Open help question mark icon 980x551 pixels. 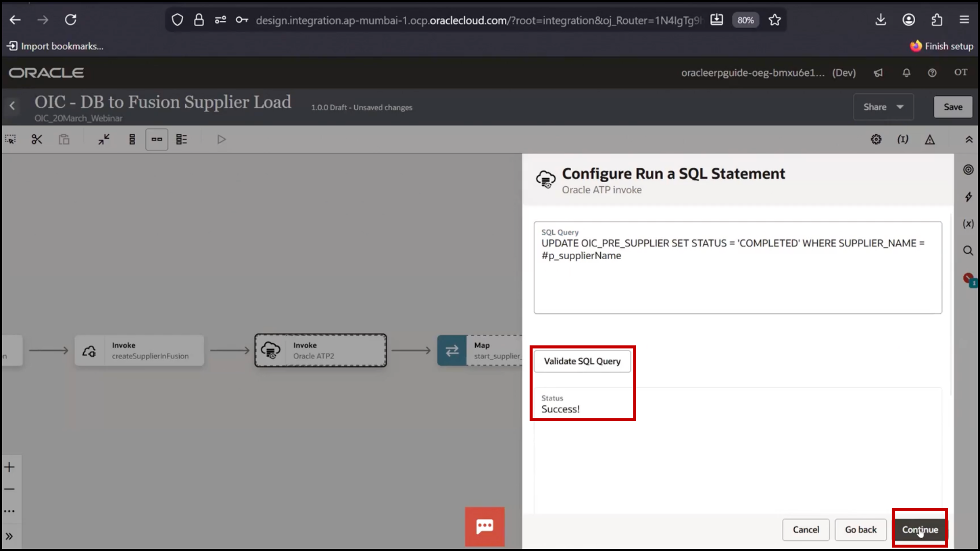[x=932, y=73]
